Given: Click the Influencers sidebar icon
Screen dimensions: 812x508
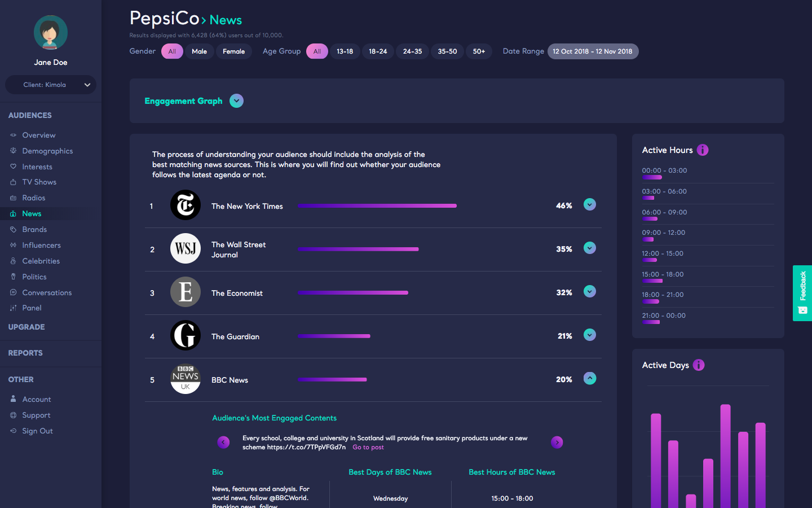Looking at the screenshot, I should (x=13, y=245).
